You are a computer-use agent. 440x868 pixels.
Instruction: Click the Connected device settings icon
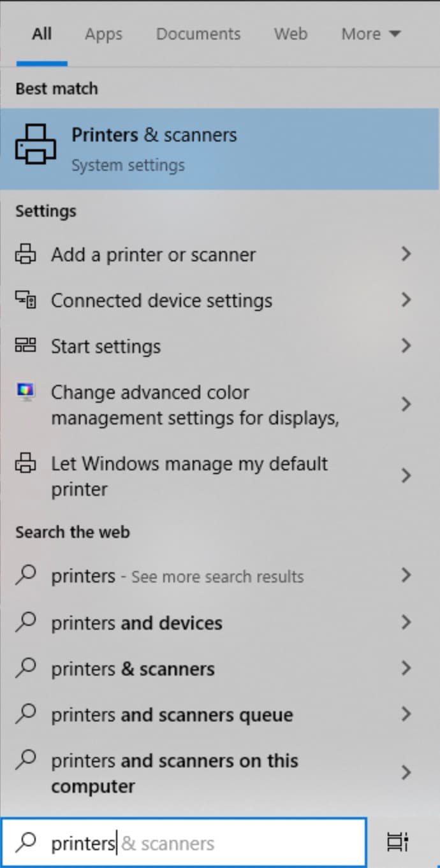coord(26,300)
